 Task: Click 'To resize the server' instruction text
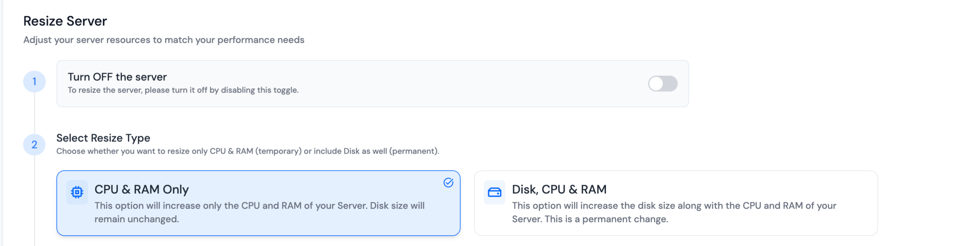click(183, 90)
